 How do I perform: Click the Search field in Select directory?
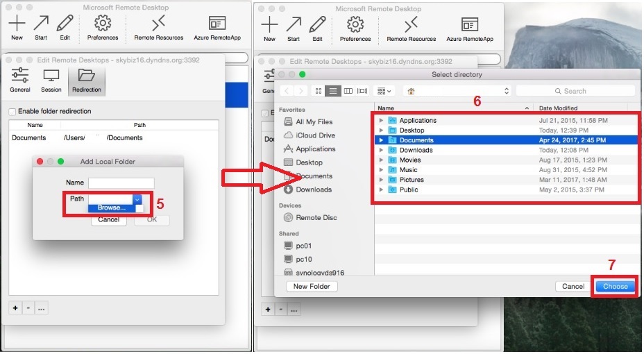575,91
